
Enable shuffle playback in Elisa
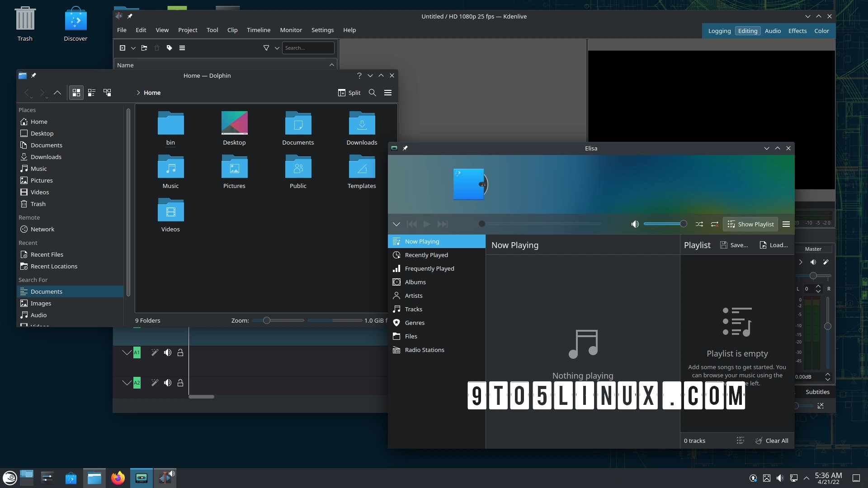(699, 224)
